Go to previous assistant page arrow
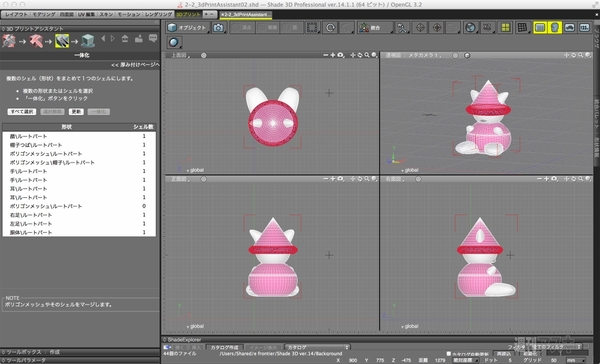600x364 pixels. (x=103, y=39)
